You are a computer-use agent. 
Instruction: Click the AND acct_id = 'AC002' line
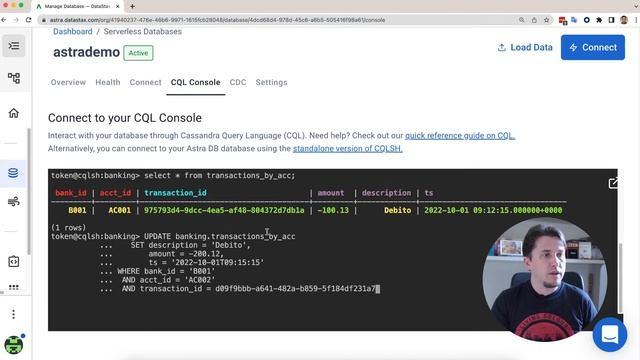[168, 280]
